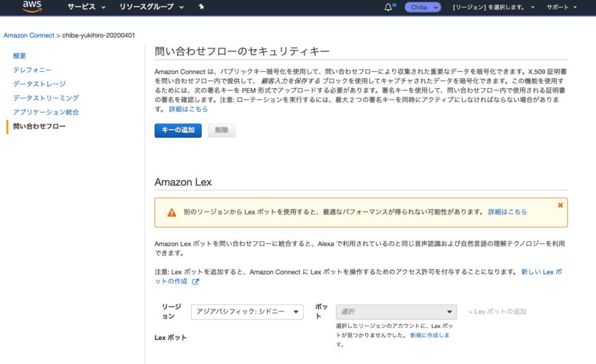Screen dimensions: 596x364
Task: Follow the Amazon Connect breadcrumb link
Action: [29, 35]
